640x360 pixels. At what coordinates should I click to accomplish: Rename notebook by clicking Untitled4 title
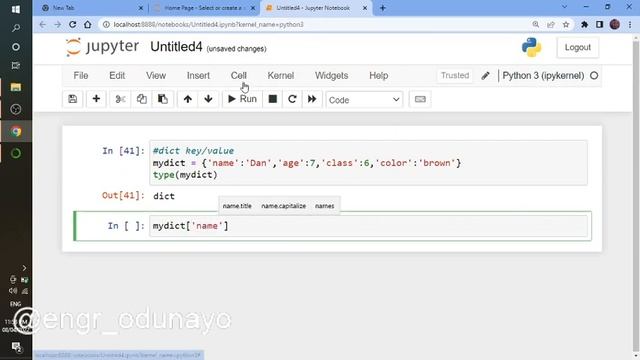[176, 47]
